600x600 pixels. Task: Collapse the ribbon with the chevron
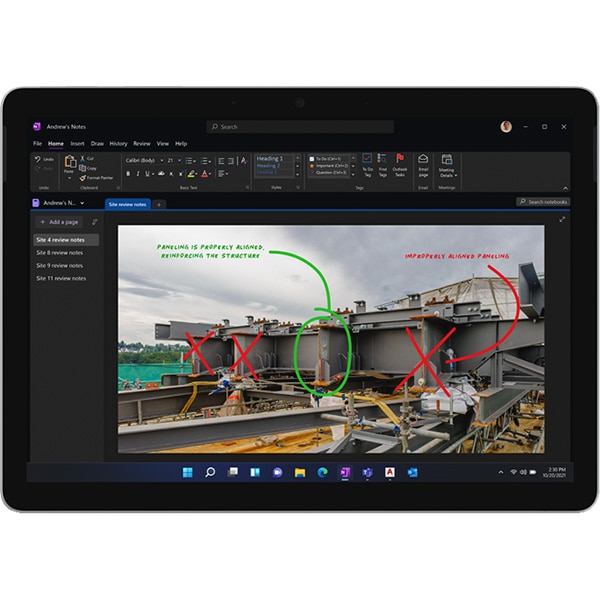[565, 188]
